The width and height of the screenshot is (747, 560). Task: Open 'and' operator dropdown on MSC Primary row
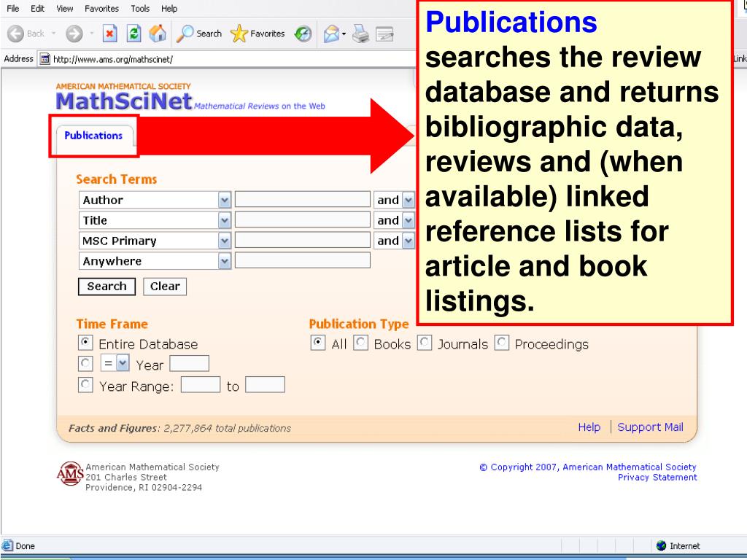click(409, 241)
